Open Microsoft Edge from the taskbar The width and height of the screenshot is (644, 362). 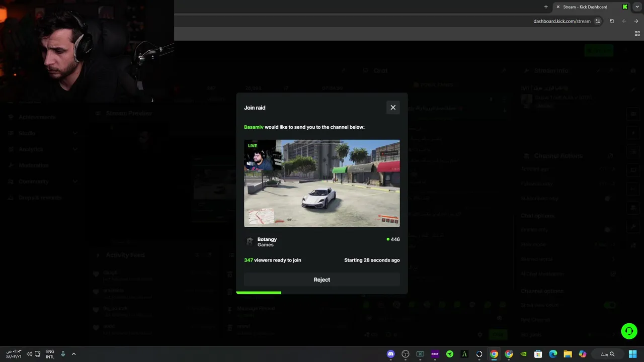tap(553, 354)
